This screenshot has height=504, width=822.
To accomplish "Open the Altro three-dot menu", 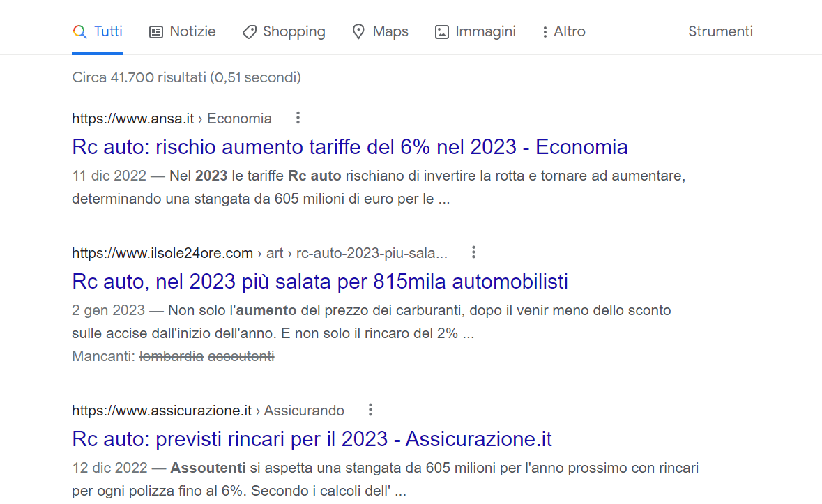I will (545, 32).
